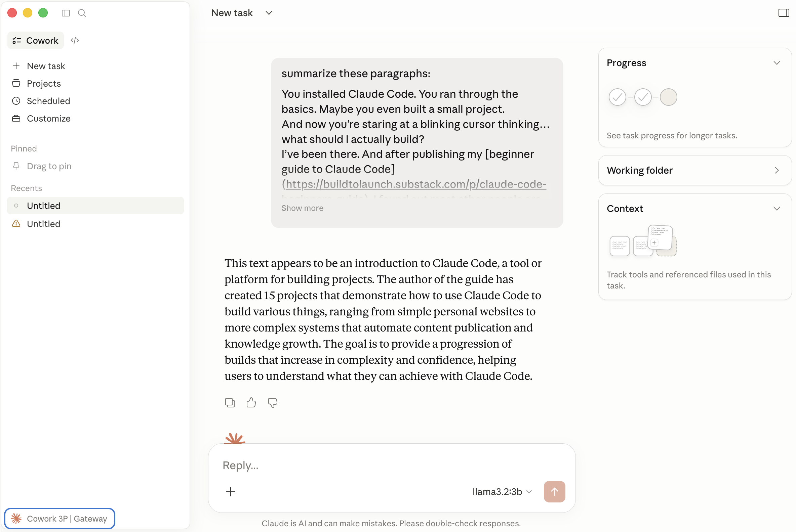The height and width of the screenshot is (532, 796).
Task: Copy the response with the copy icon
Action: point(230,403)
